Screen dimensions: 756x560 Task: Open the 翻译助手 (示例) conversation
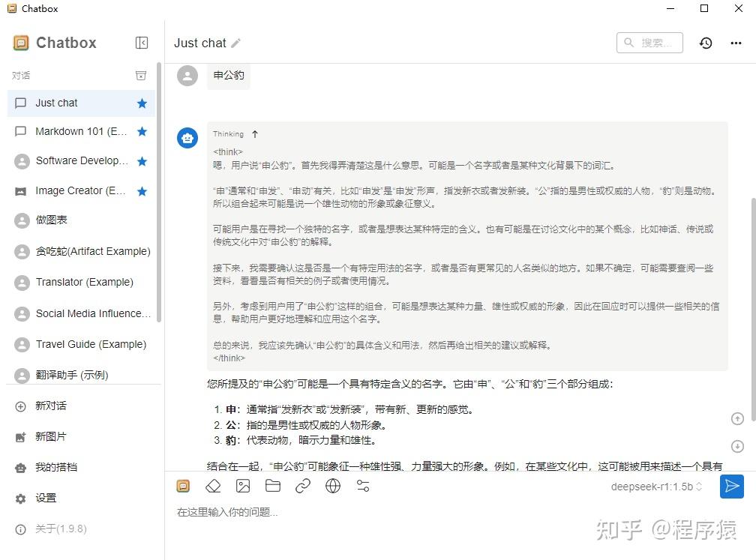click(81, 375)
